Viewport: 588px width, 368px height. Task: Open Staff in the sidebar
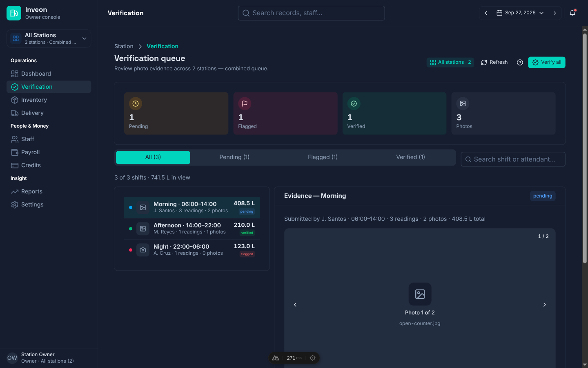click(x=49, y=139)
